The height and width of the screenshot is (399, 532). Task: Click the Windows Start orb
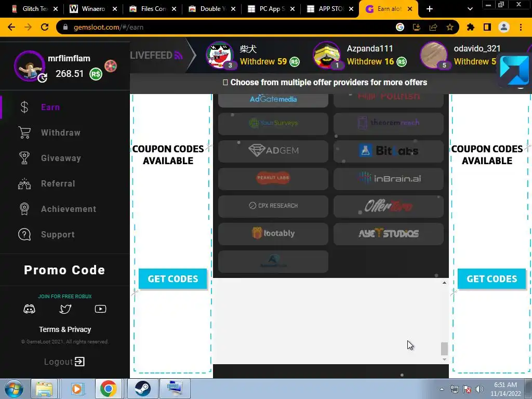pos(14,389)
